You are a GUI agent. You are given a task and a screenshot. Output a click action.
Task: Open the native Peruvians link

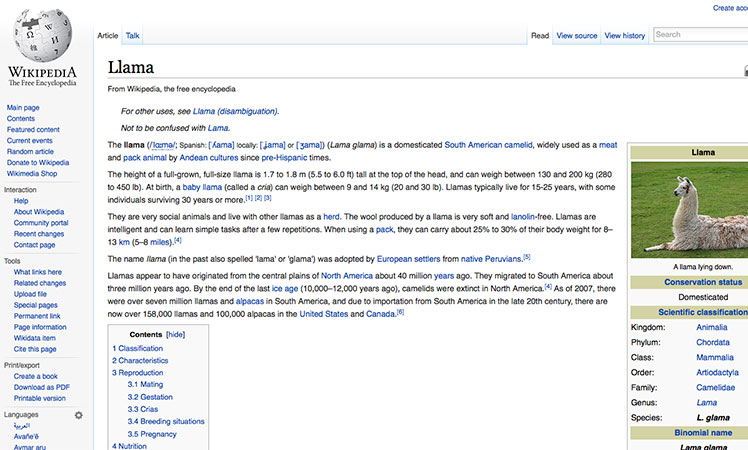[491, 259]
